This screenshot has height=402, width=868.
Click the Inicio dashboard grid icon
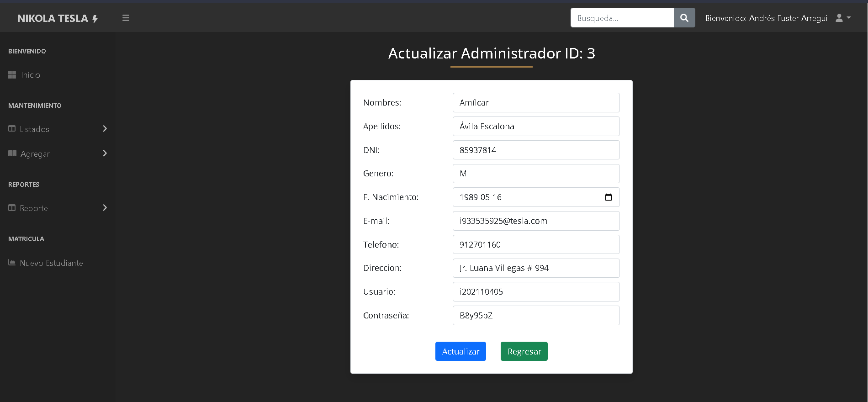coord(12,74)
